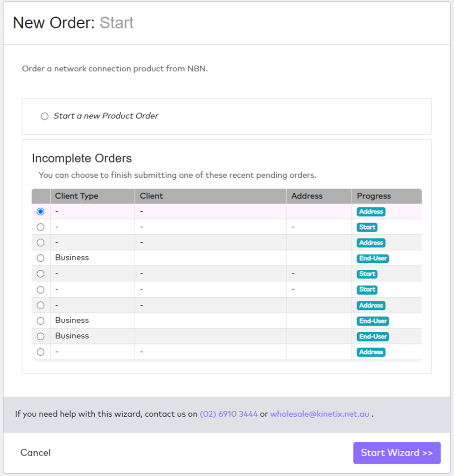The width and height of the screenshot is (454, 476).
Task: Open the wholesale@kinetix.net.au email link
Action: tap(320, 414)
